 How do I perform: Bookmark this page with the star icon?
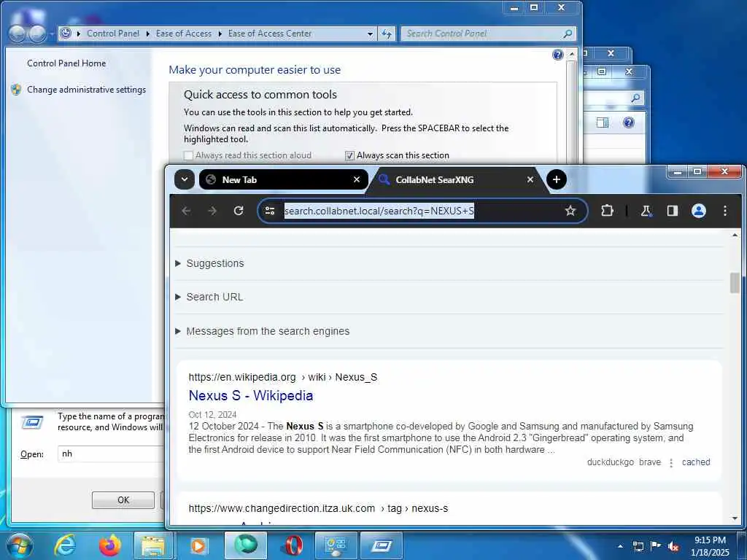pos(570,211)
